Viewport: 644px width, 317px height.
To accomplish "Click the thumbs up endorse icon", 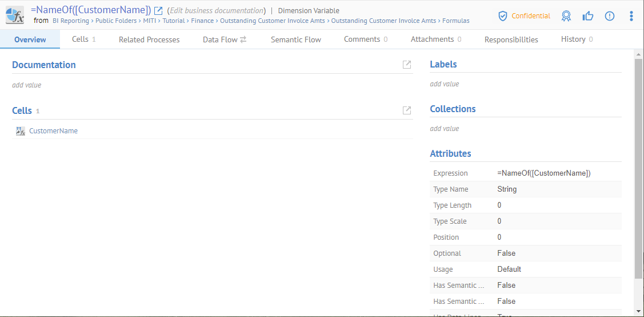I will [587, 16].
